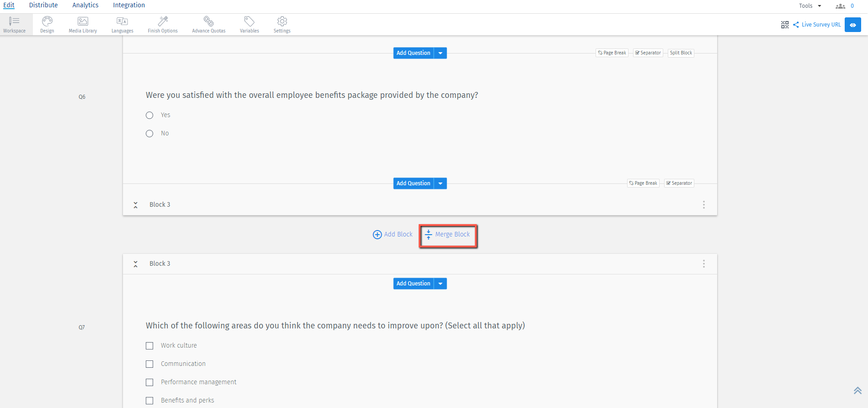Open the QR code icon
This screenshot has width=868, height=408.
tap(785, 25)
